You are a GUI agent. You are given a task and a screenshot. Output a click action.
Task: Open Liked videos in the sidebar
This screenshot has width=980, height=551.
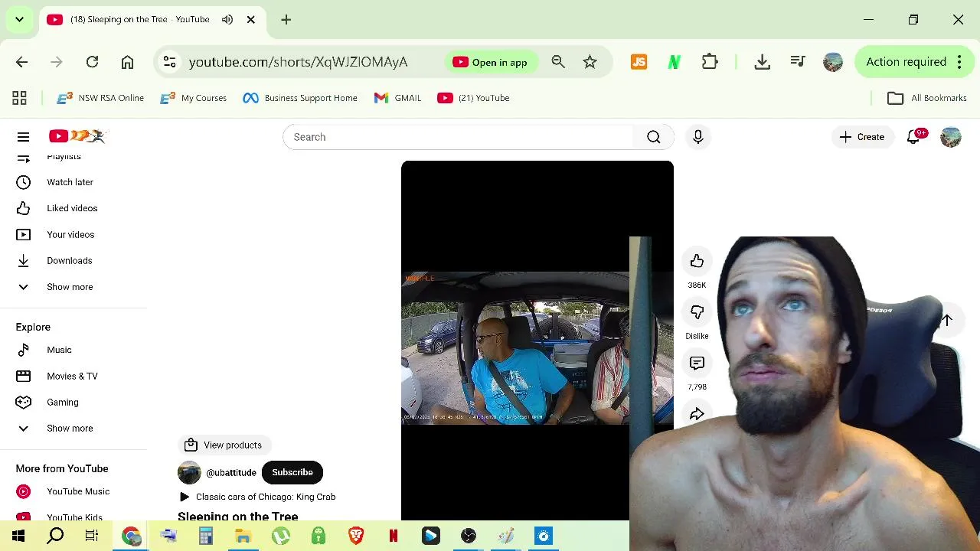click(72, 208)
